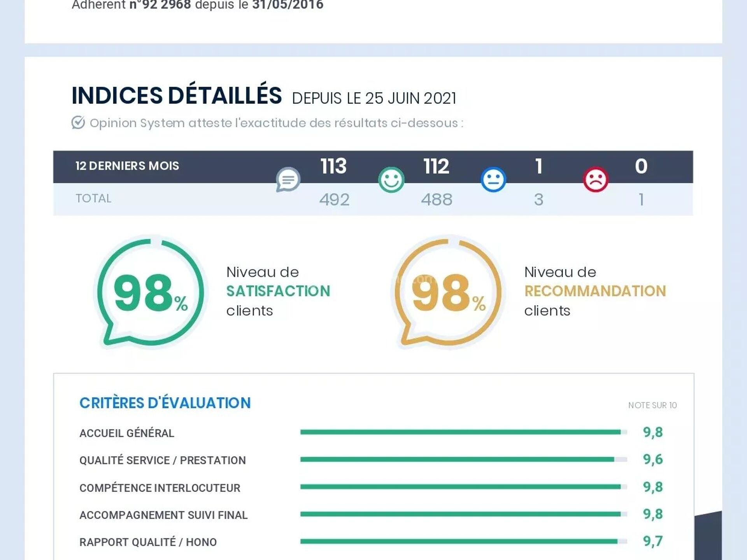Click the TOTAL row label
The image size is (747, 560).
click(x=93, y=199)
